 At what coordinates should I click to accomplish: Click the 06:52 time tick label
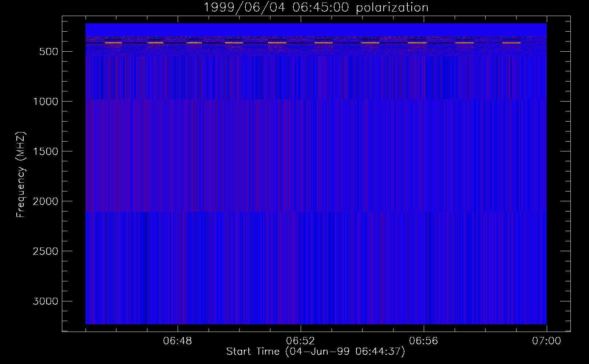pyautogui.click(x=301, y=341)
